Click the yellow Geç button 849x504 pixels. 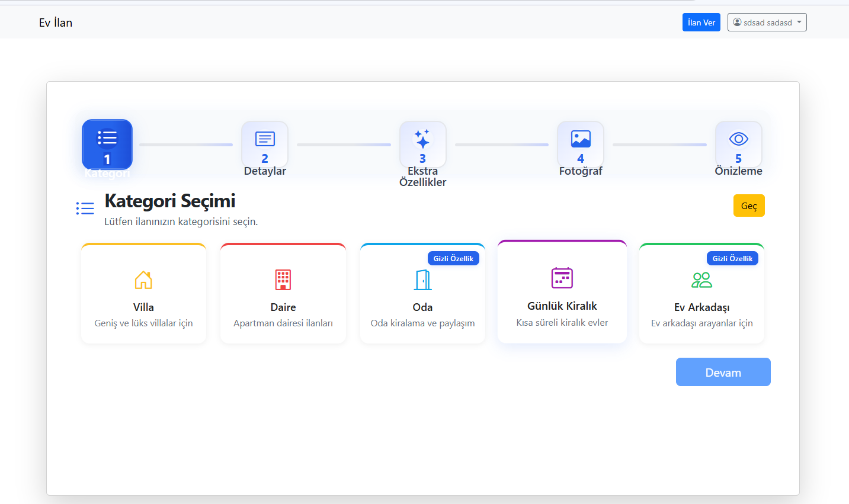pos(749,206)
